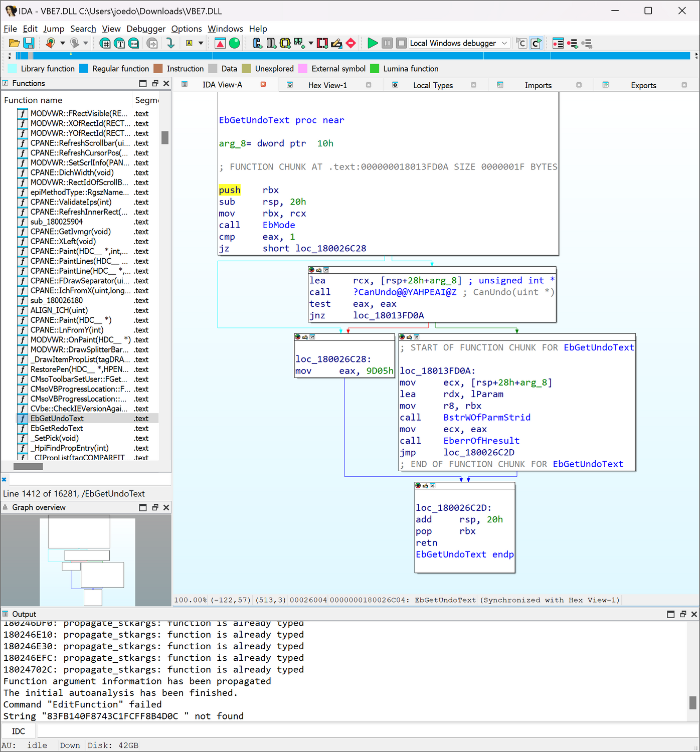Image resolution: width=700 pixels, height=752 pixels.
Task: Open the breakpoint list icon in toolbar
Action: tap(558, 44)
